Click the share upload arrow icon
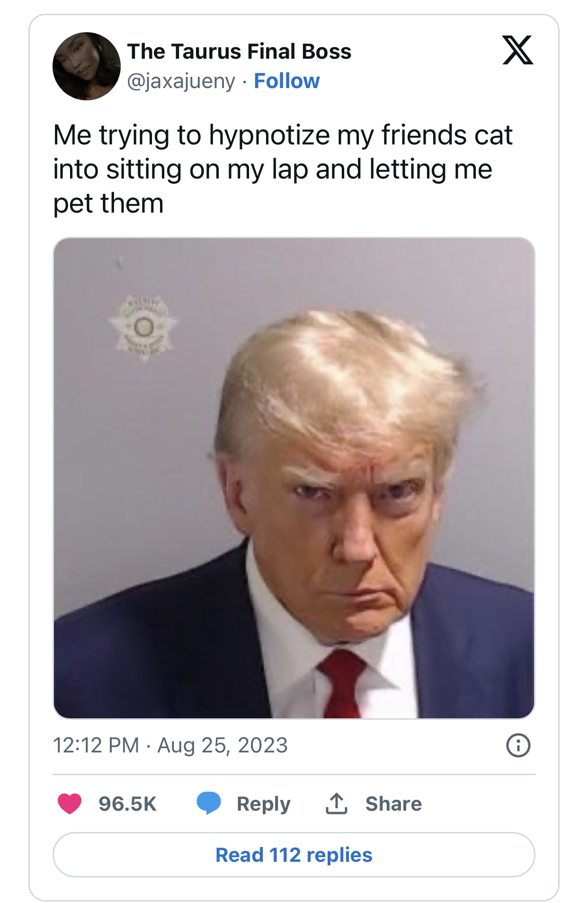Image resolution: width=588 pixels, height=903 pixels. [337, 804]
